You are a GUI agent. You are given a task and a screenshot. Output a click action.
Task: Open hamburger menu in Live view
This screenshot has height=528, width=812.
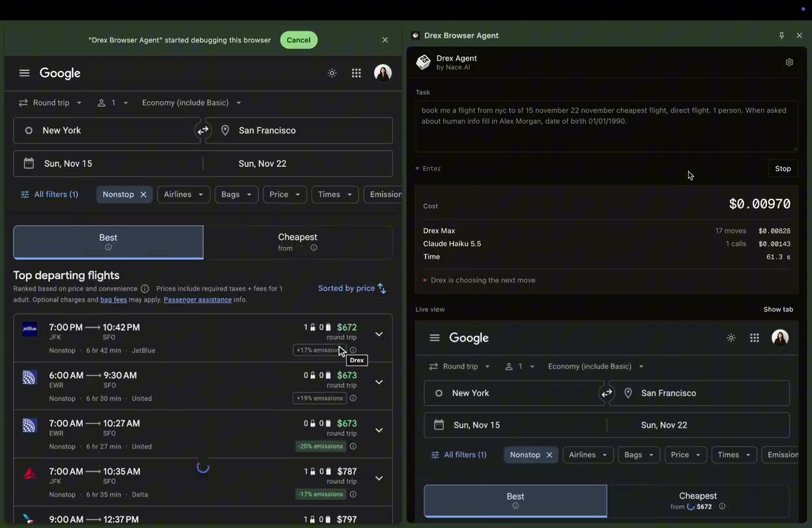(435, 338)
